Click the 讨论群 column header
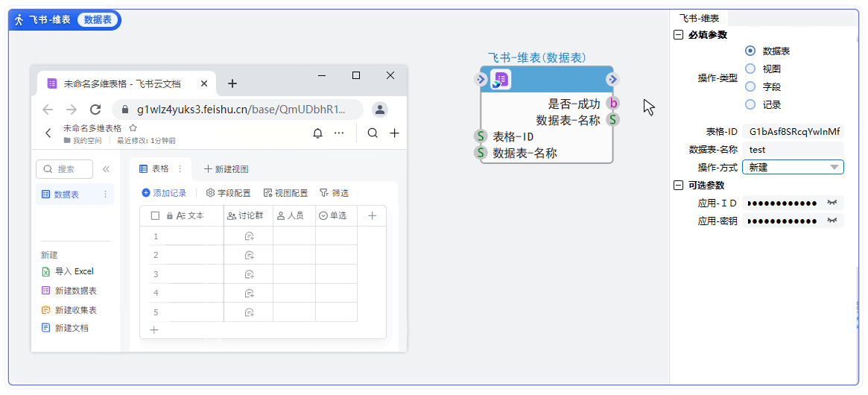This screenshot has height=395, width=868. [x=249, y=216]
